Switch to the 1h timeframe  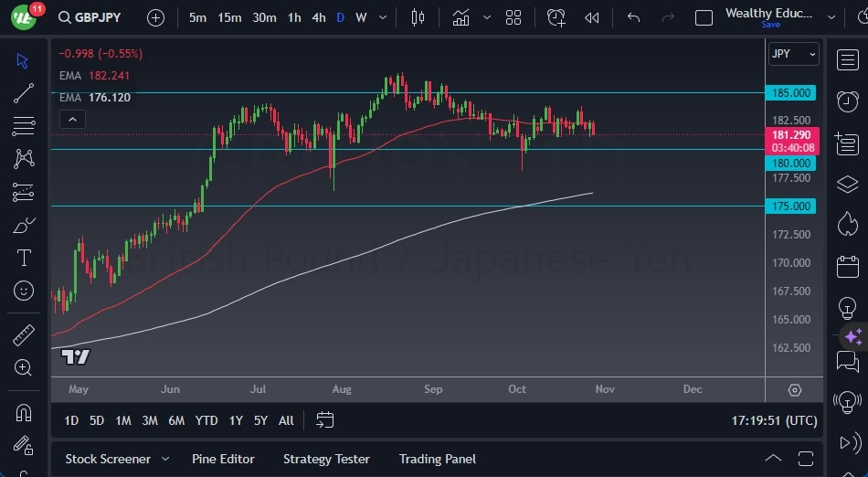[x=294, y=17]
